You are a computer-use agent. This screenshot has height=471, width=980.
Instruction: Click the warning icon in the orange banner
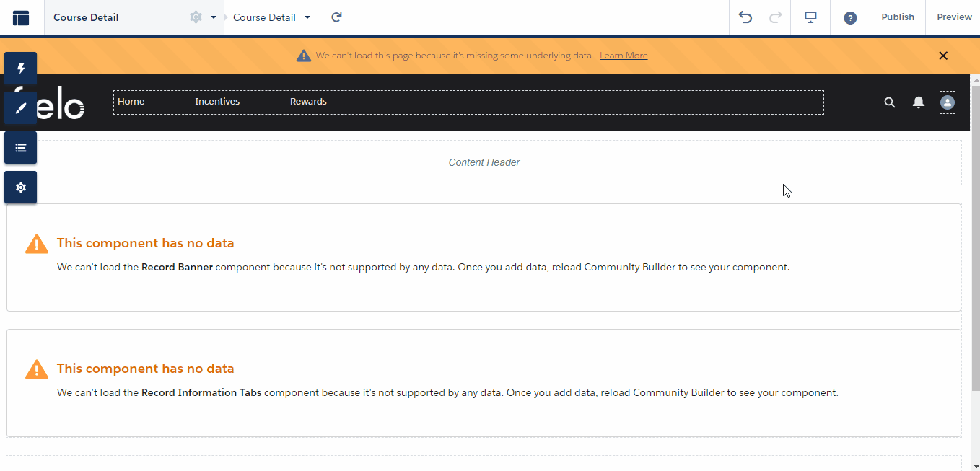click(304, 56)
